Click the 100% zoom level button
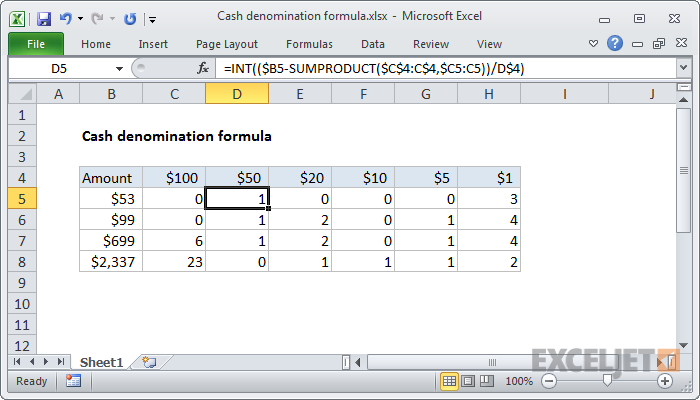The width and height of the screenshot is (700, 400). point(519,381)
